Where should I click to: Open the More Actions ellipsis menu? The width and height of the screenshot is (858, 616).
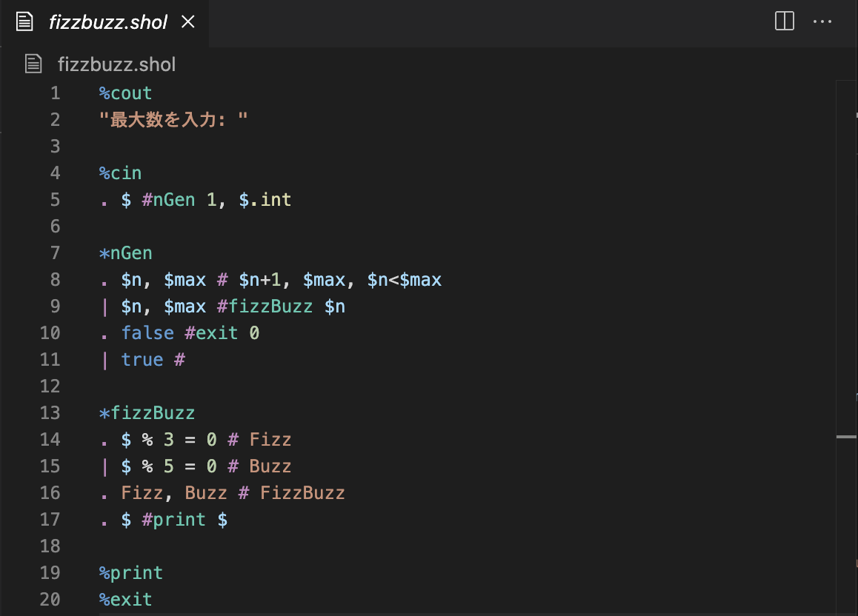[822, 22]
